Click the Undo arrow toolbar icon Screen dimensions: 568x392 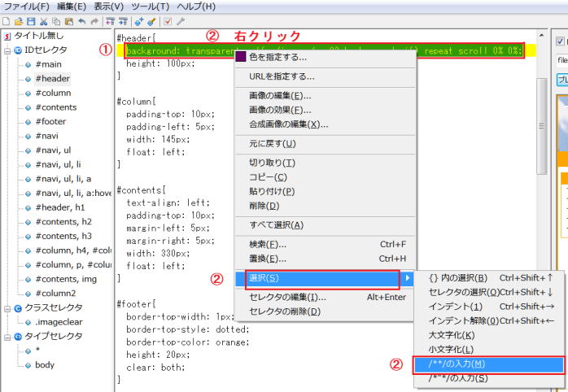(80, 21)
